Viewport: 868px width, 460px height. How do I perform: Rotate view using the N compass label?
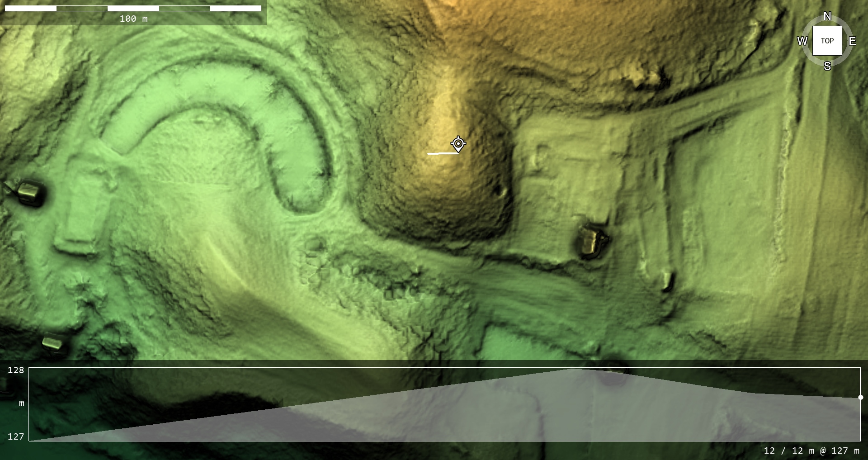[827, 16]
